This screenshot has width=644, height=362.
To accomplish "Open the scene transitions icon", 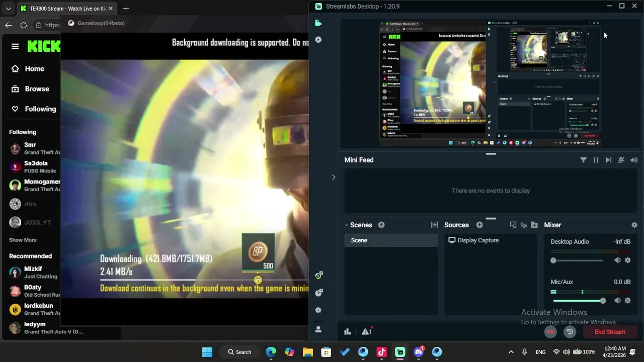I will [434, 225].
